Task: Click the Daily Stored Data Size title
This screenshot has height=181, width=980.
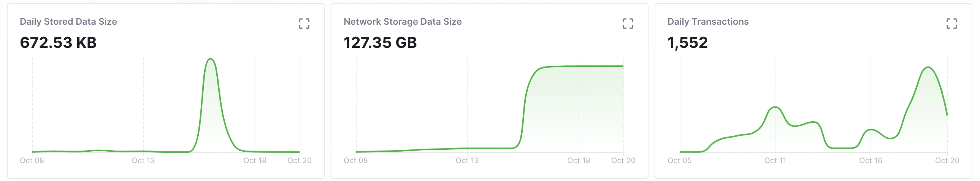Action: tap(68, 22)
